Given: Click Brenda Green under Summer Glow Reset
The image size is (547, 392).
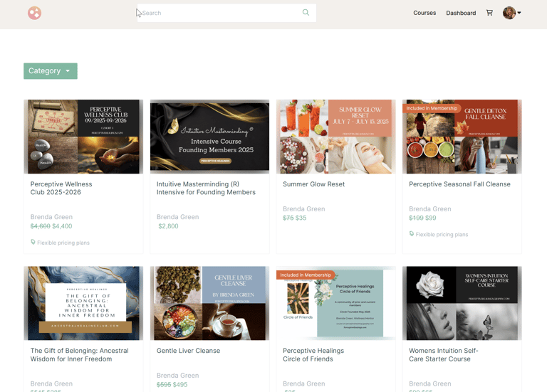Looking at the screenshot, I should coord(304,208).
